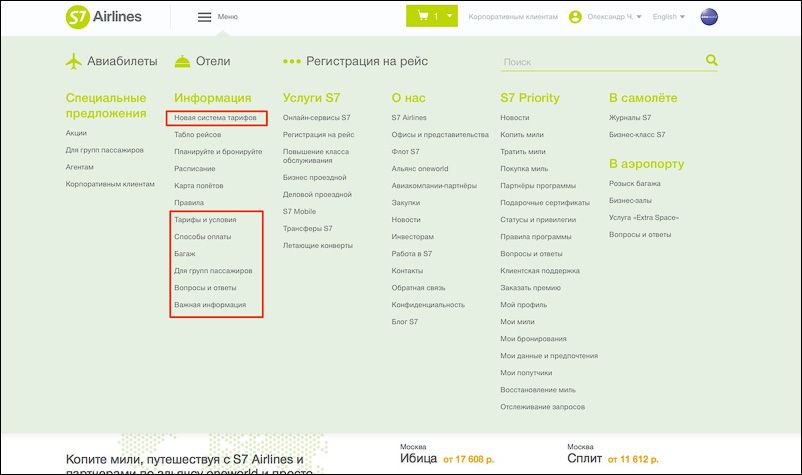The image size is (802, 475).
Task: Open the Покупка миль link
Action: coord(524,169)
